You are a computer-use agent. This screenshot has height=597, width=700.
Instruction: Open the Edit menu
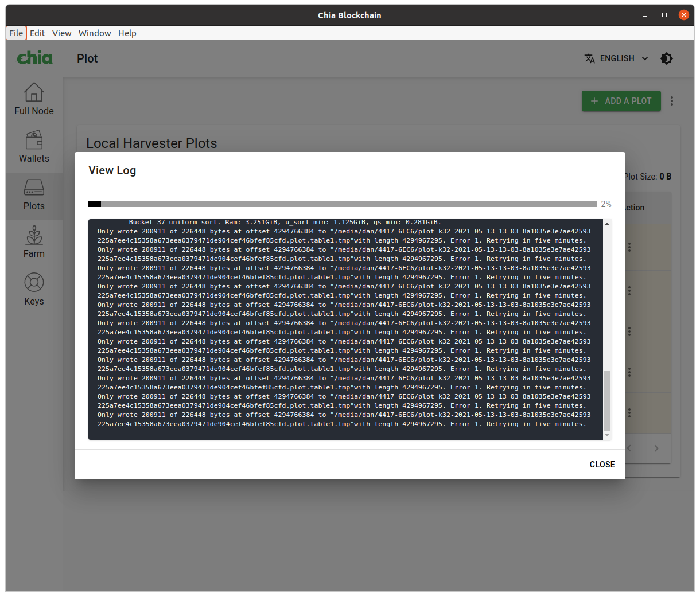(37, 33)
